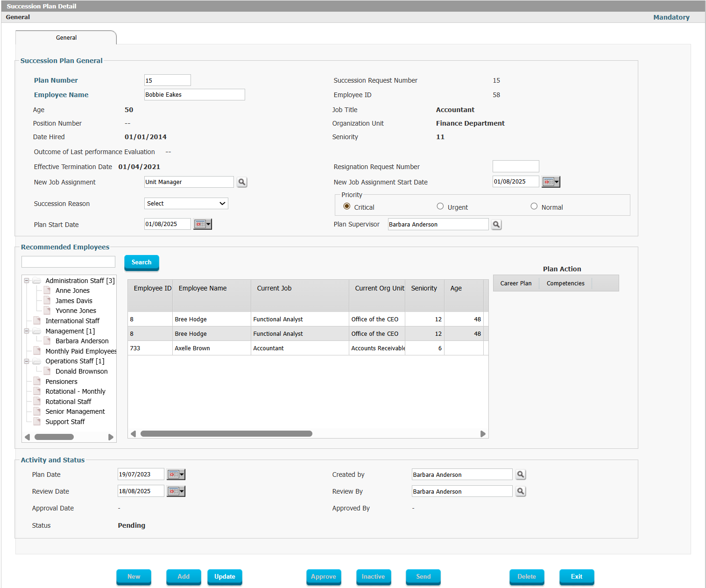The height and width of the screenshot is (588, 706).
Task: Click the Inactive button
Action: click(x=374, y=577)
